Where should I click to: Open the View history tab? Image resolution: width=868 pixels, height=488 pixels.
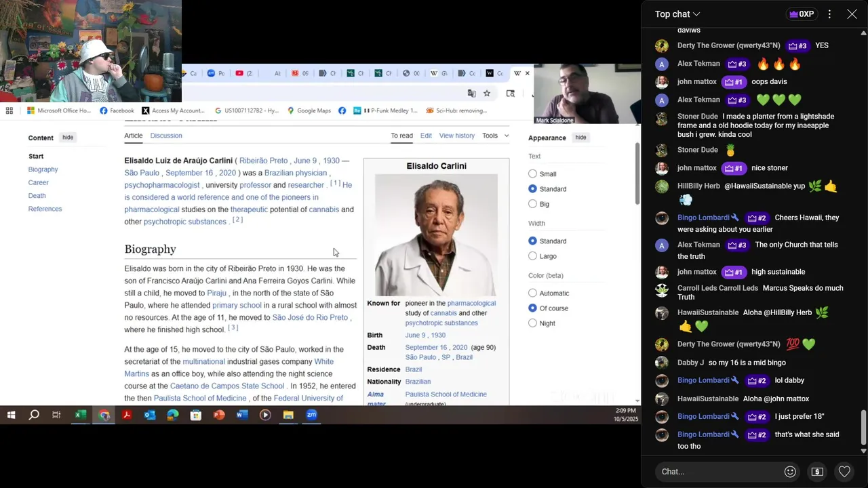(457, 136)
